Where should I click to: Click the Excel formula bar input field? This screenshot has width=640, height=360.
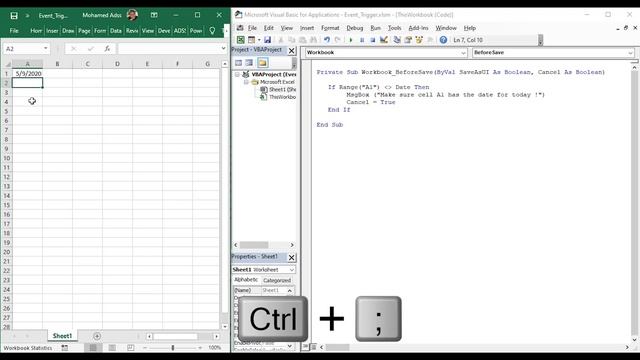tap(169, 49)
